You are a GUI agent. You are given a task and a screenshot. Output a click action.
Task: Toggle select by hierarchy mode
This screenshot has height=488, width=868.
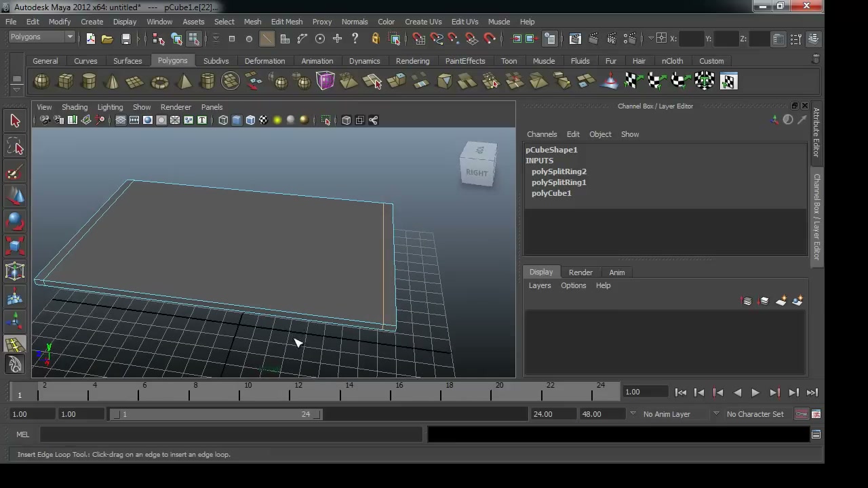pos(159,39)
